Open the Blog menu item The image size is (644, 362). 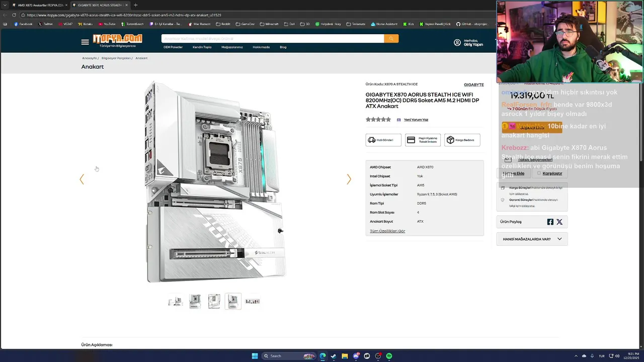pyautogui.click(x=283, y=47)
